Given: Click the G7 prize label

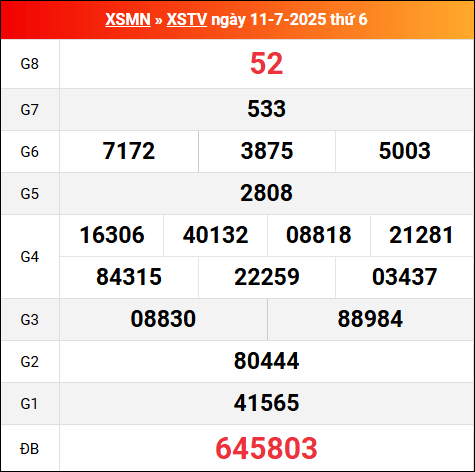Looking at the screenshot, I should click(x=30, y=110).
